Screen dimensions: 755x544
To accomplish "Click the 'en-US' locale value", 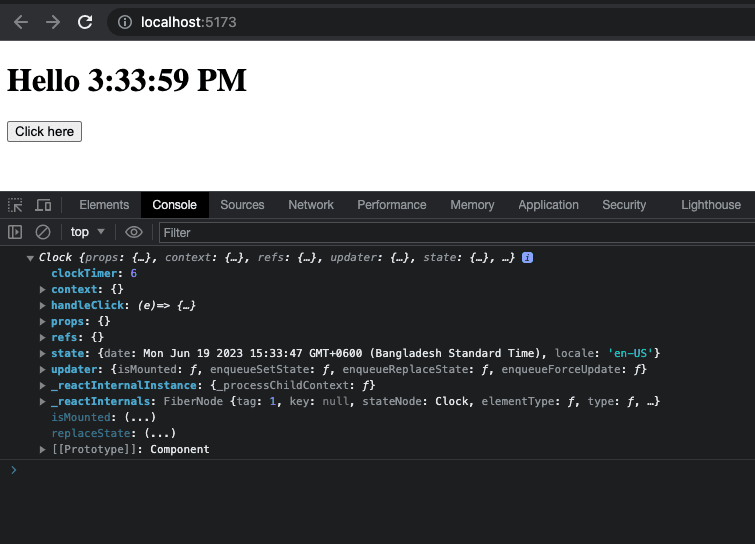I will [630, 353].
